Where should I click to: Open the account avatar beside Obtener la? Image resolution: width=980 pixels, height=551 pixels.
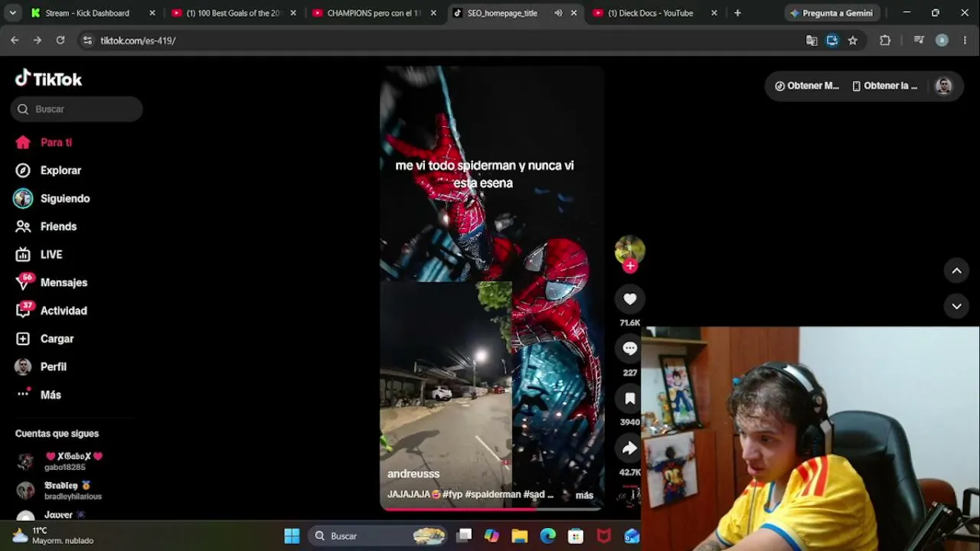pyautogui.click(x=943, y=86)
